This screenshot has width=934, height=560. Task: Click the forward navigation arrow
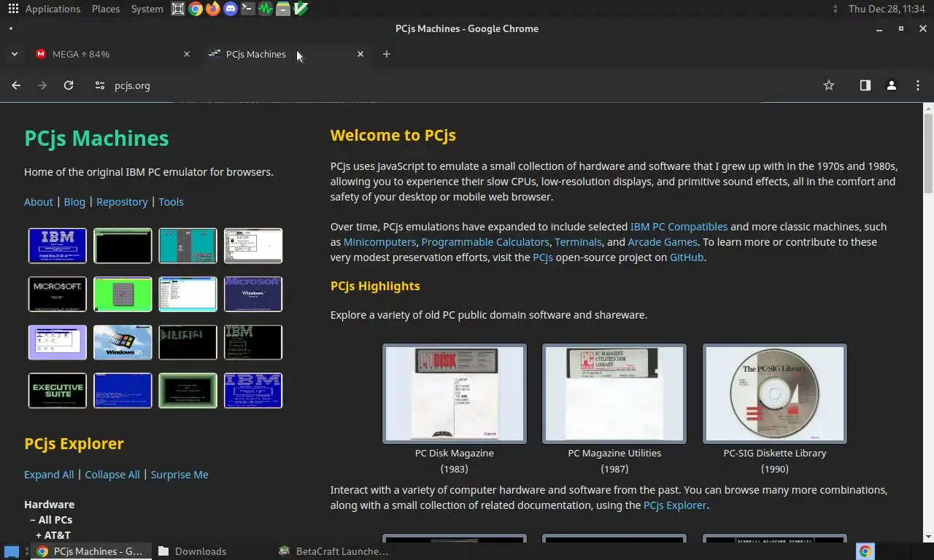42,85
